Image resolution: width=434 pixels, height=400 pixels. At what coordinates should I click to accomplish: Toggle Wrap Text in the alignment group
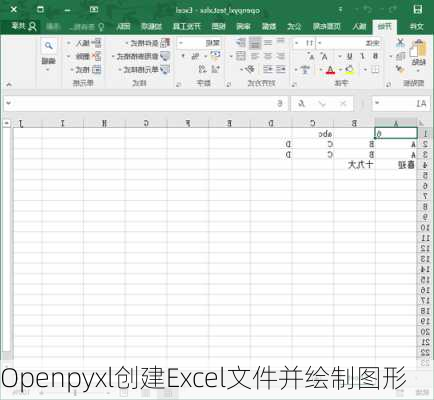point(240,43)
